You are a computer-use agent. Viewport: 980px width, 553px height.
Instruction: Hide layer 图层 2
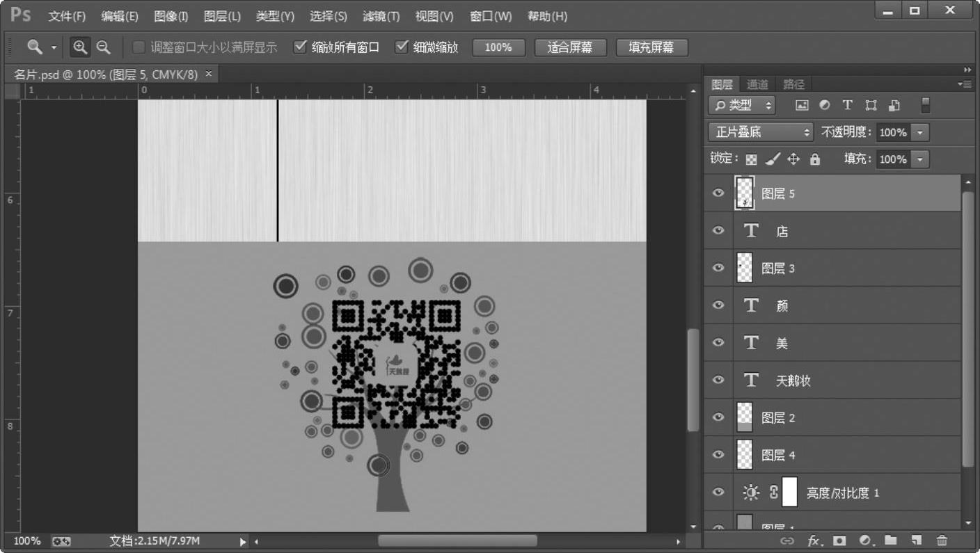tap(718, 417)
